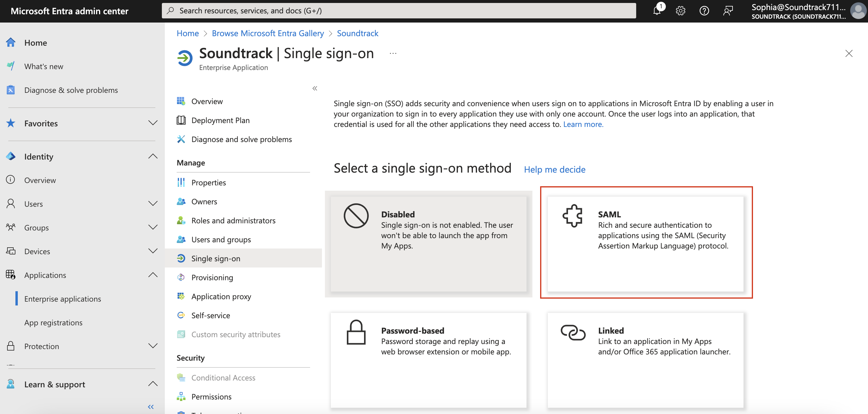Click the Protection lock icon
This screenshot has width=868, height=414.
11,346
